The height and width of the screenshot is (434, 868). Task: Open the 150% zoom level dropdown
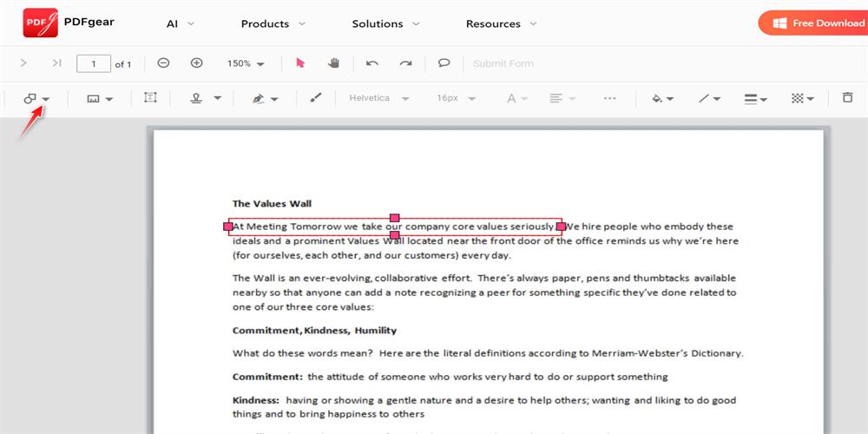click(x=246, y=63)
